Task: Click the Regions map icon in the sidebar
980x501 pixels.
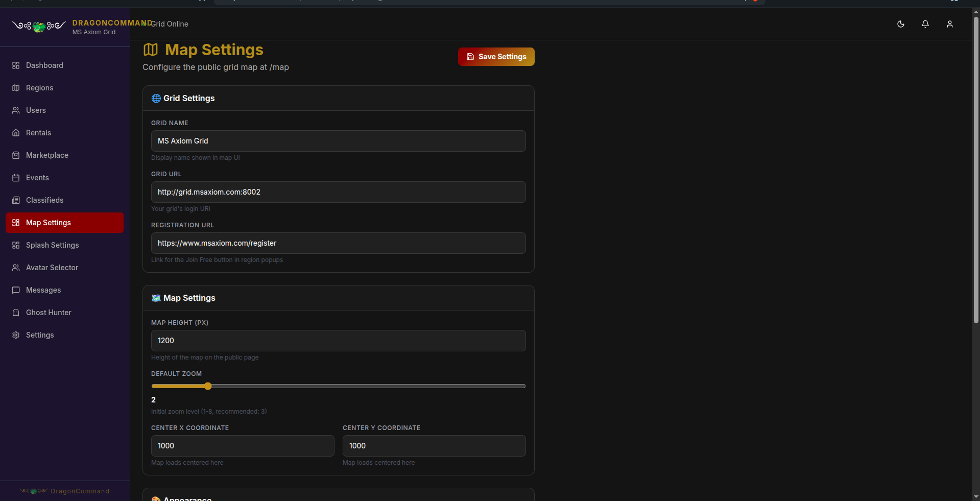Action: (x=16, y=88)
